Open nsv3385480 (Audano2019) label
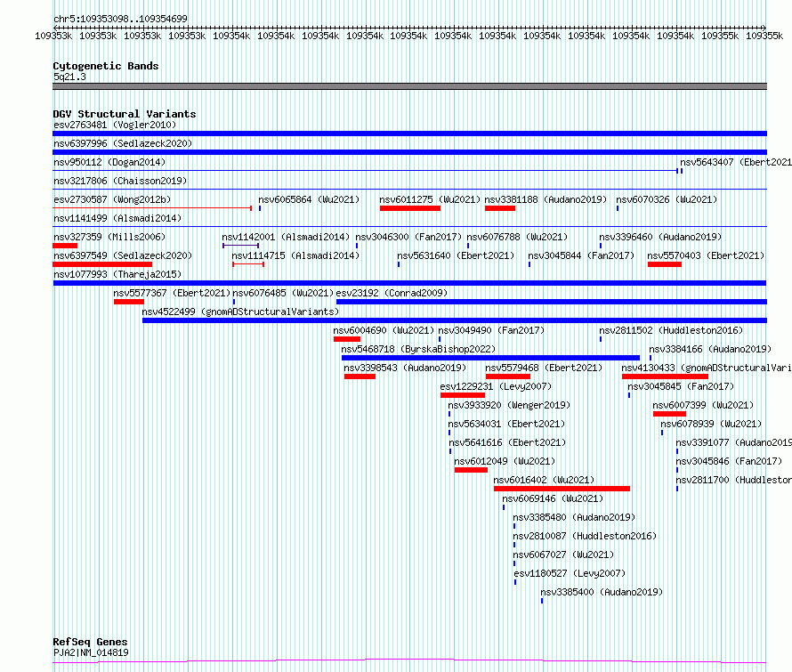 point(574,517)
